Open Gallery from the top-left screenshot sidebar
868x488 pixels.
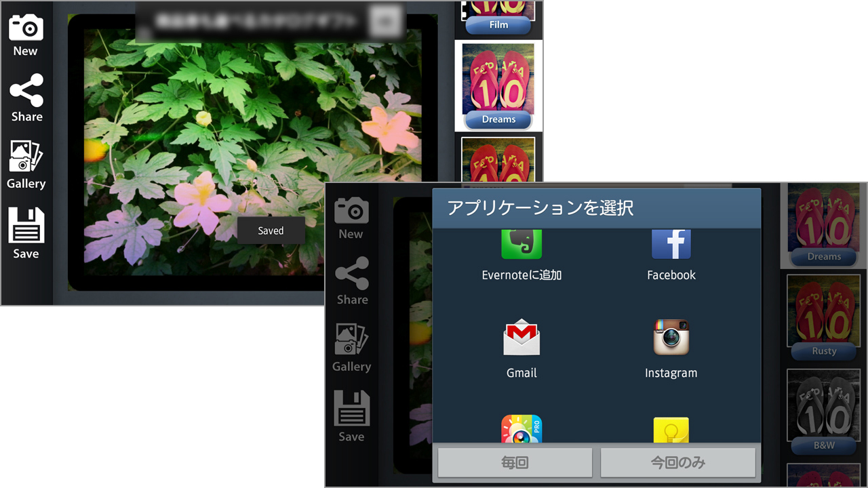pyautogui.click(x=26, y=165)
